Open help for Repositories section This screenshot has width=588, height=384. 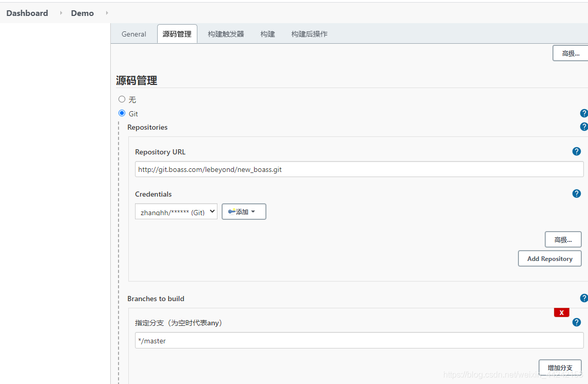click(x=584, y=127)
